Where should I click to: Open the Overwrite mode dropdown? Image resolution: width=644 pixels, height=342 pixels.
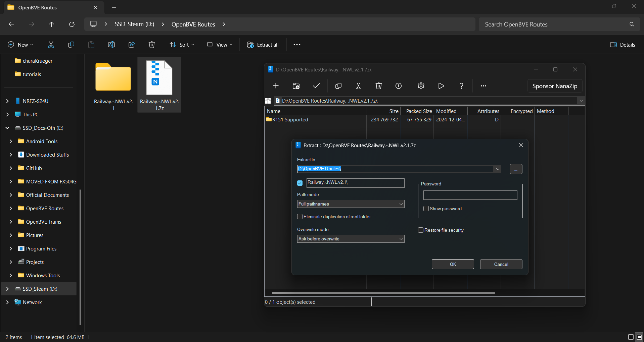(351, 239)
